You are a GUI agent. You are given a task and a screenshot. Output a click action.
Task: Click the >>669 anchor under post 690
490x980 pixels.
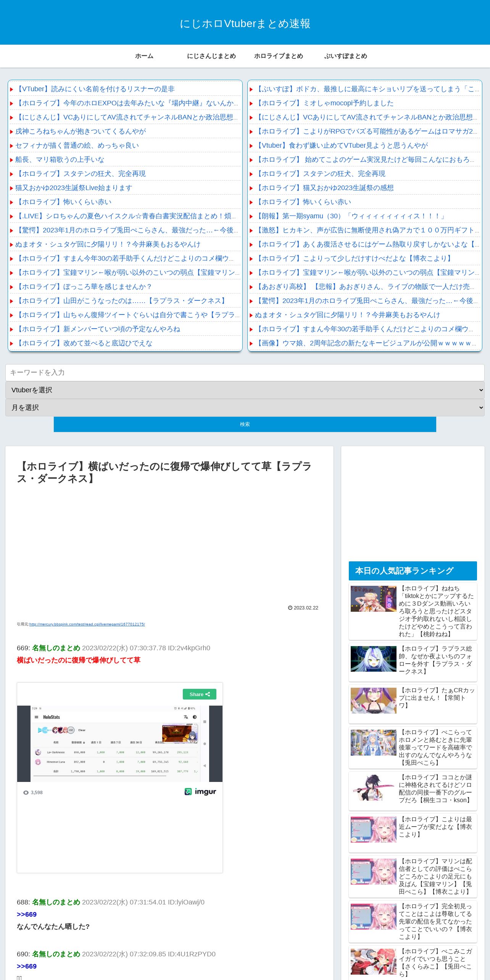click(27, 966)
